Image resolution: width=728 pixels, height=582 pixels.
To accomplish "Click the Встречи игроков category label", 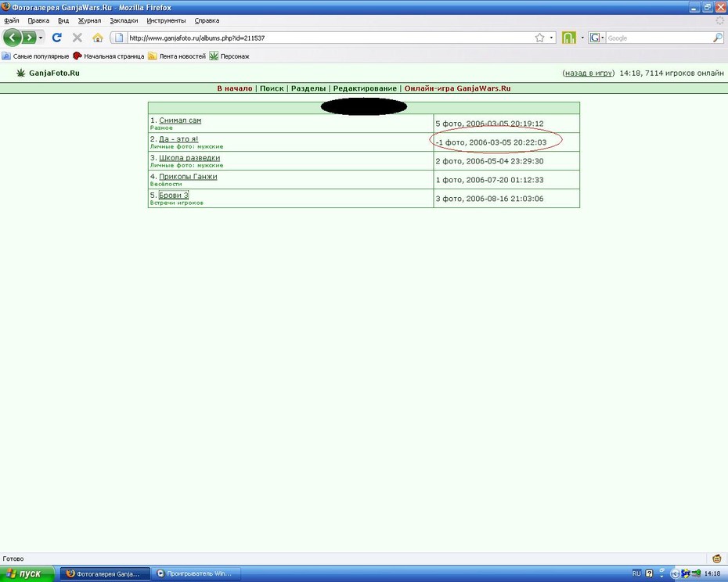I will click(x=176, y=203).
